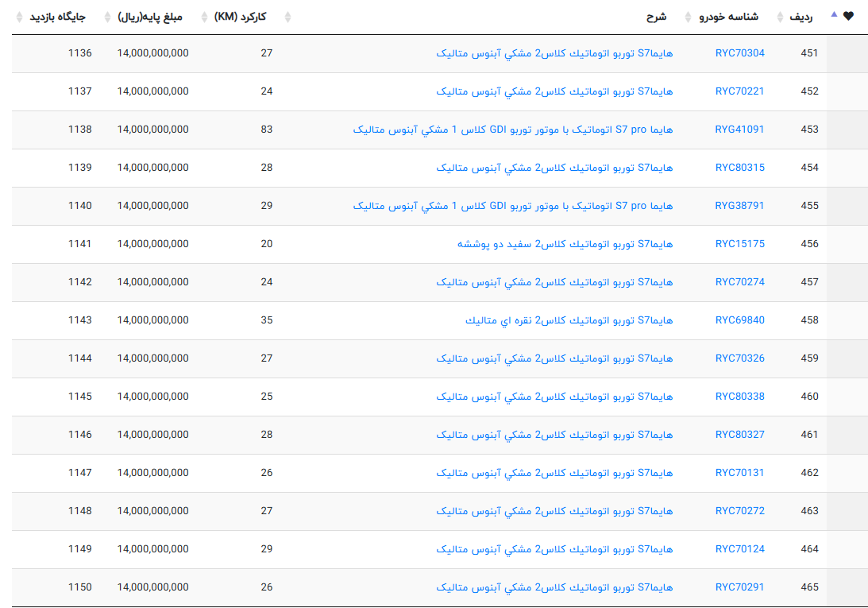Open vehicle ID link RYC70274

pos(739,282)
